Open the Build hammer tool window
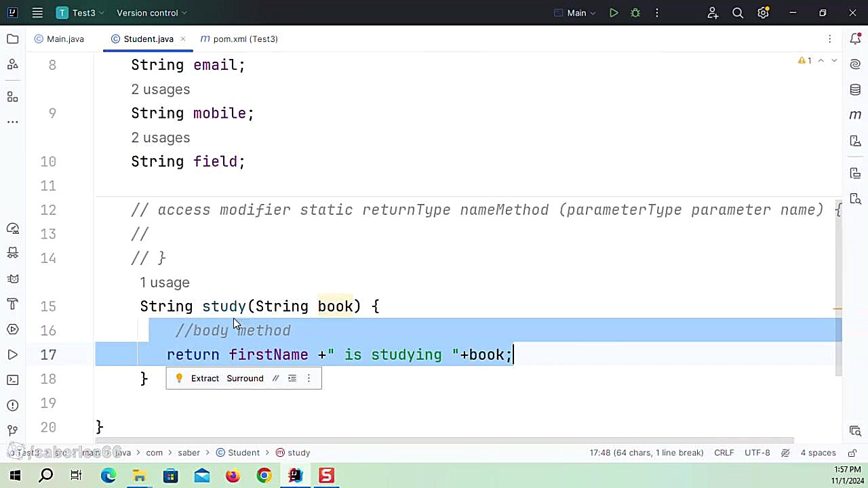 coord(12,304)
